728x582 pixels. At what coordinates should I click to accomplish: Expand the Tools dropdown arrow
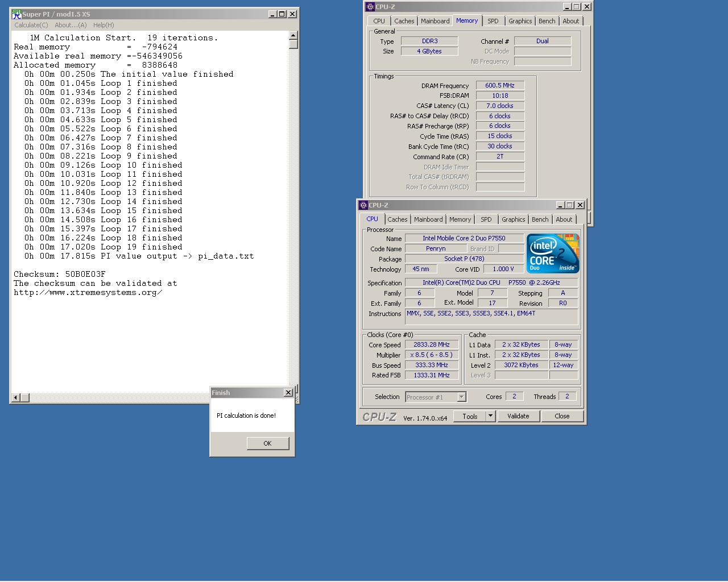[x=491, y=416]
